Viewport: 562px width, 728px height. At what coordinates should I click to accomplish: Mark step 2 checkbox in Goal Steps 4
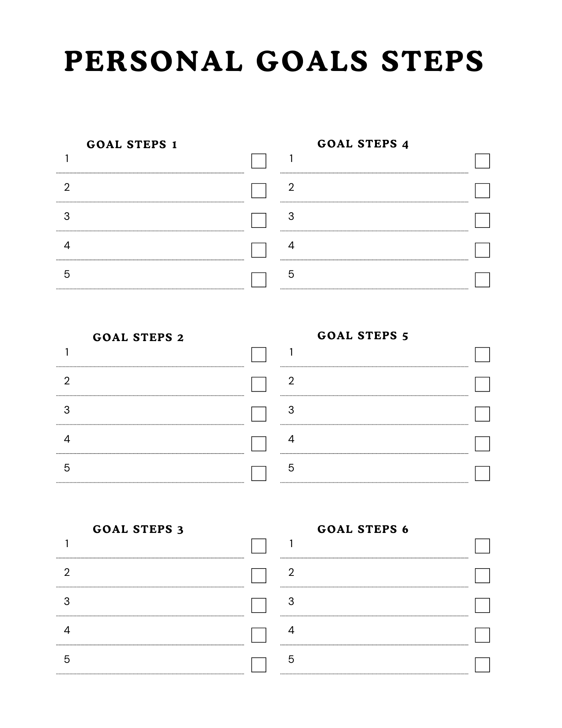pyautogui.click(x=482, y=190)
